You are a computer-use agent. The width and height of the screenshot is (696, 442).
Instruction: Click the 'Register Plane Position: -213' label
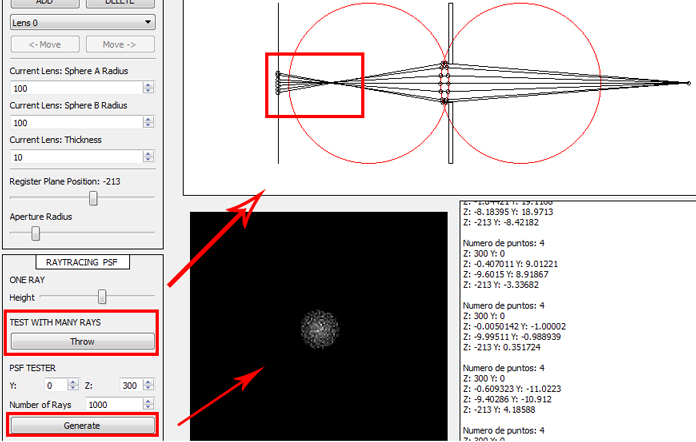[x=65, y=181]
